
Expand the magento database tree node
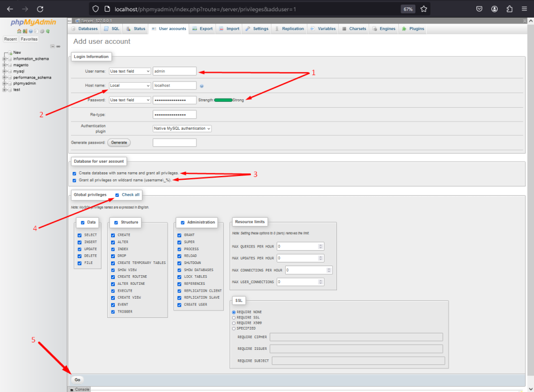(x=4, y=65)
